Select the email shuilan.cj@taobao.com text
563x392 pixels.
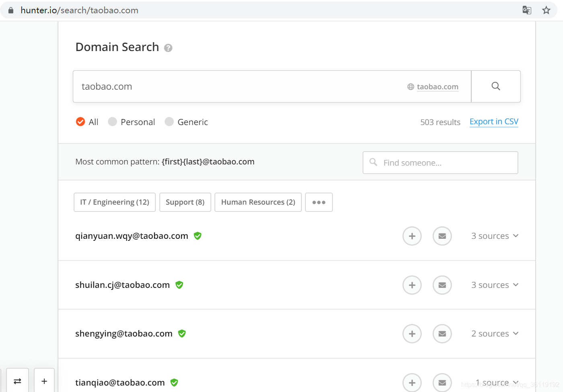pos(122,285)
